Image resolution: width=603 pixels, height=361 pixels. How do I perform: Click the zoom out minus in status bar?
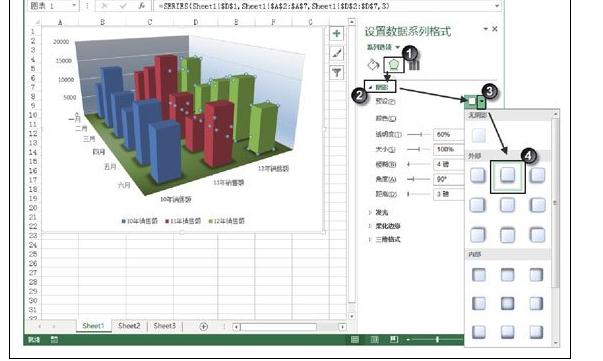(408, 339)
